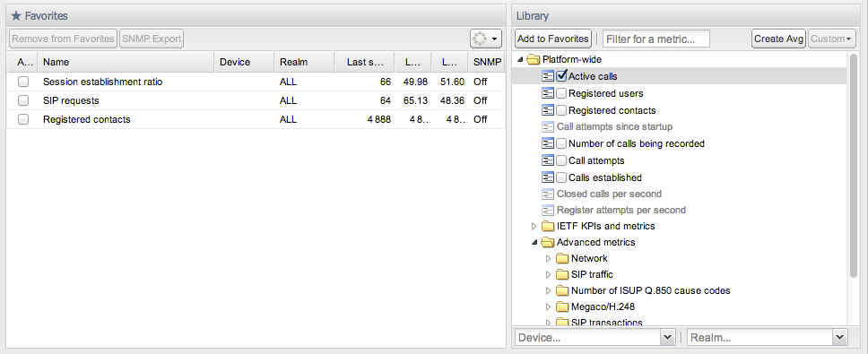
Task: Click the Closed calls per second icon
Action: (x=548, y=194)
